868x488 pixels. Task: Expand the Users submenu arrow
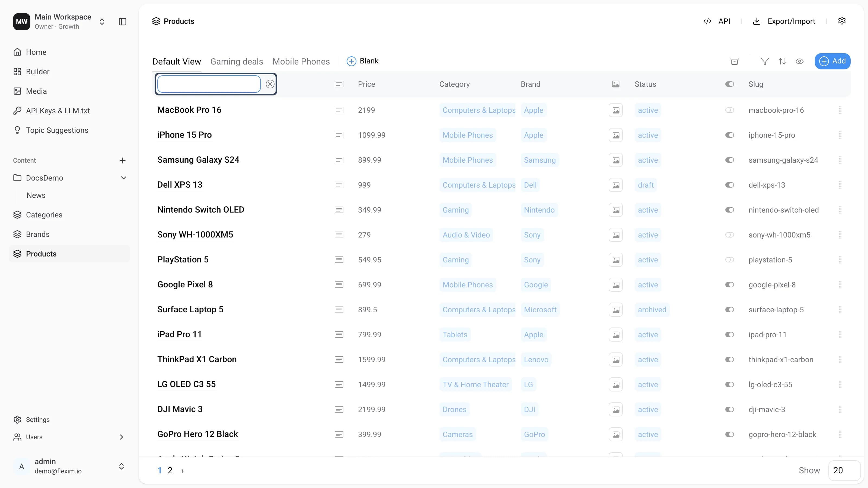tap(121, 437)
